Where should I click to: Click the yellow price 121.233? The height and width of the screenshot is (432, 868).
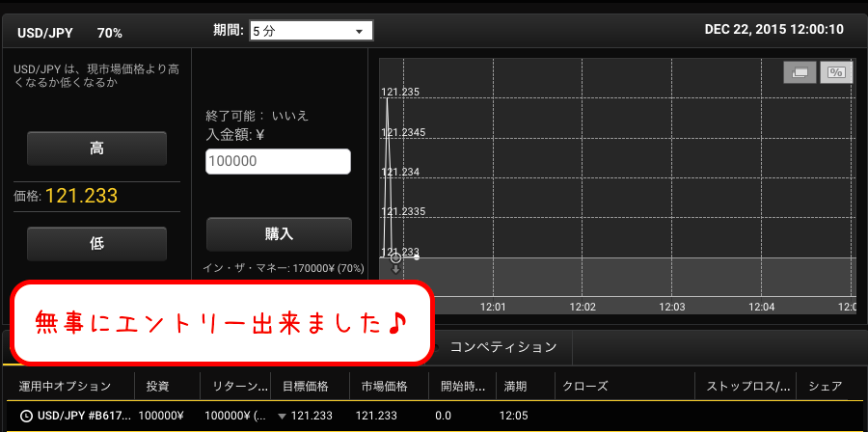(x=81, y=196)
